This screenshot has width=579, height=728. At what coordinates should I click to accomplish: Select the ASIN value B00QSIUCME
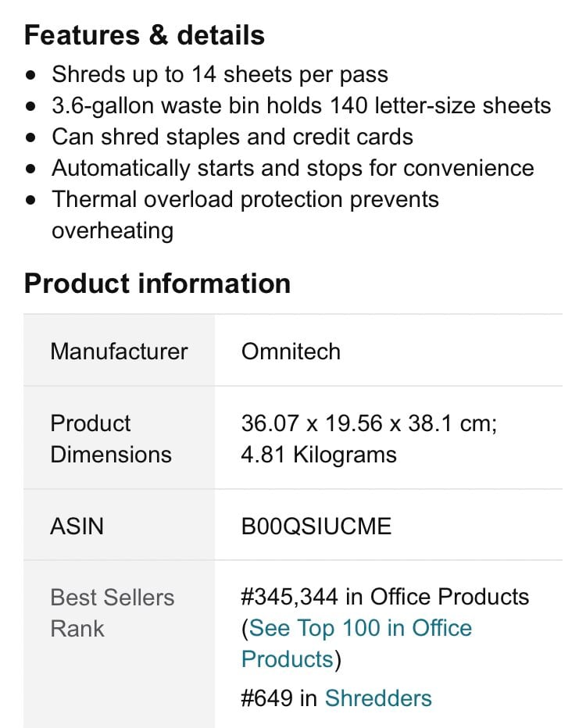point(316,526)
